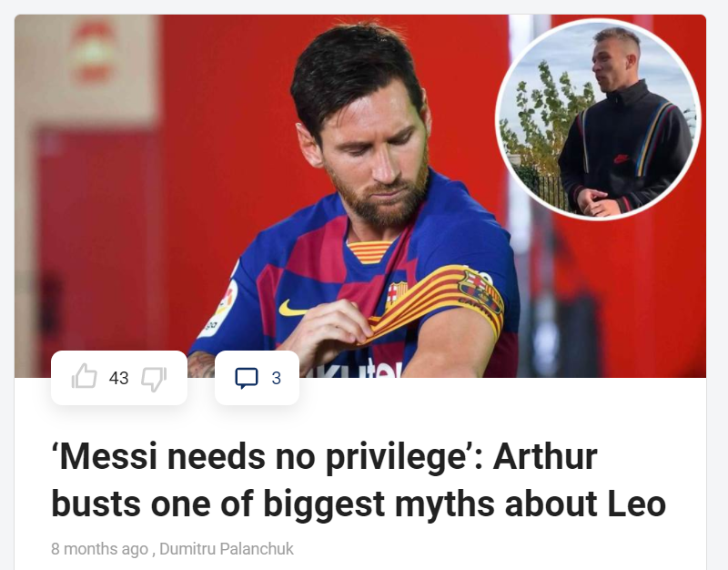Click the Barcelona crest on the jersey
The image size is (728, 570).
(398, 294)
